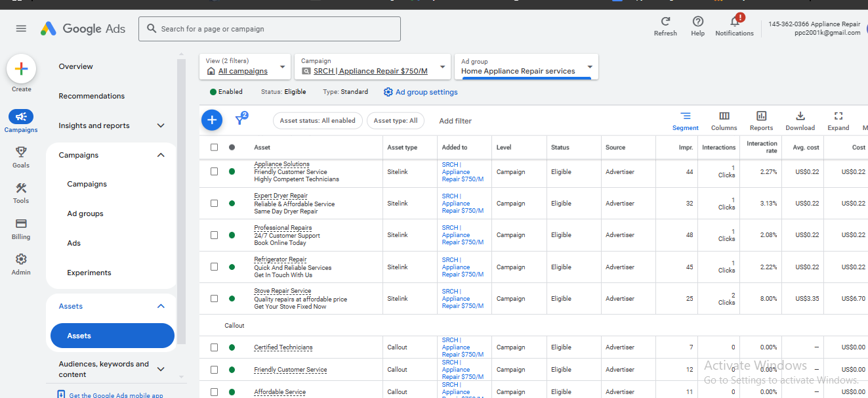Click the account name and email area

(x=814, y=28)
